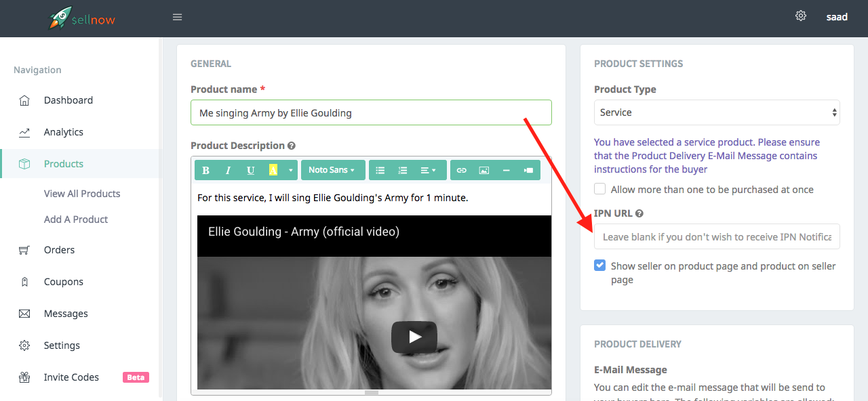Viewport: 868px width, 401px height.
Task: Play the Ellie Goulding Army video
Action: (x=414, y=337)
